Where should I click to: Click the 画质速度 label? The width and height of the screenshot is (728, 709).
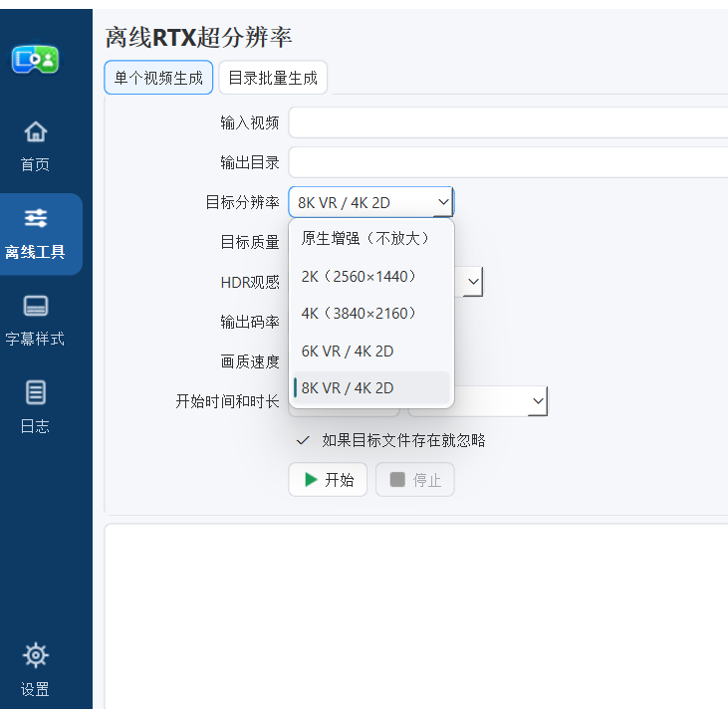[250, 361]
